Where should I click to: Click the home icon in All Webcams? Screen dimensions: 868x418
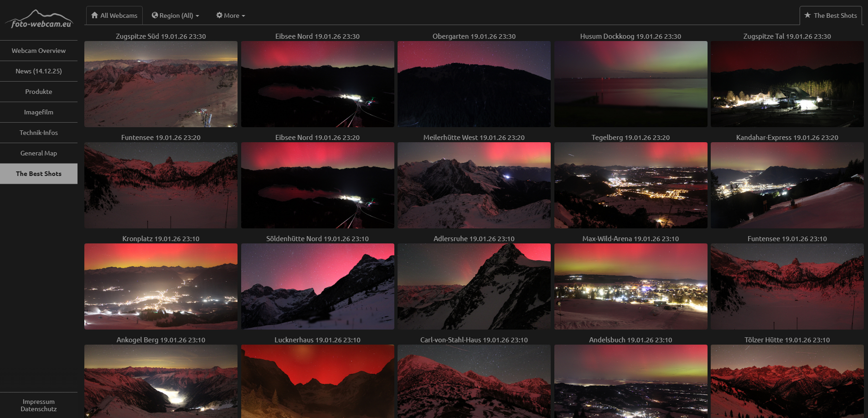click(95, 15)
